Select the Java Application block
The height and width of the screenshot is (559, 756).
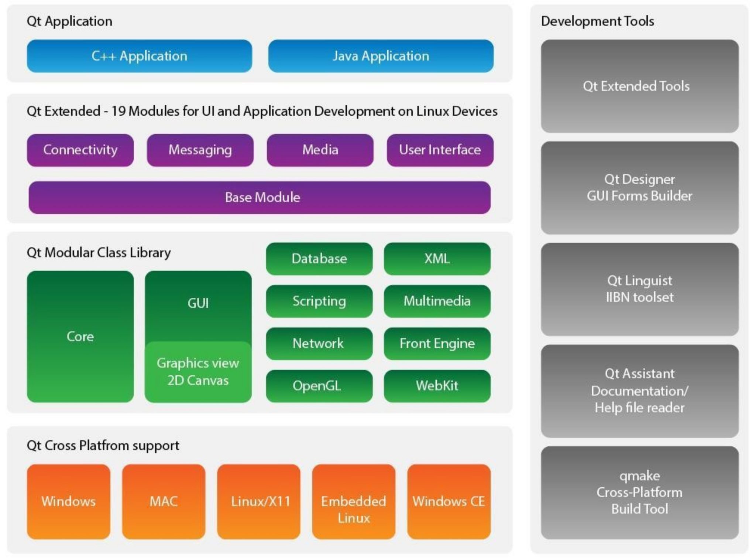(x=381, y=56)
